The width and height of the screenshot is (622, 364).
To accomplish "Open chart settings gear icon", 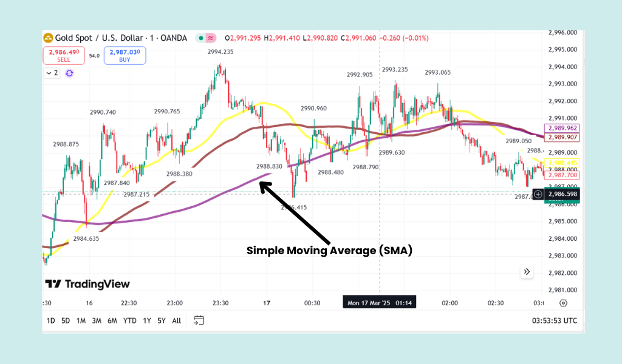I will pos(563,303).
